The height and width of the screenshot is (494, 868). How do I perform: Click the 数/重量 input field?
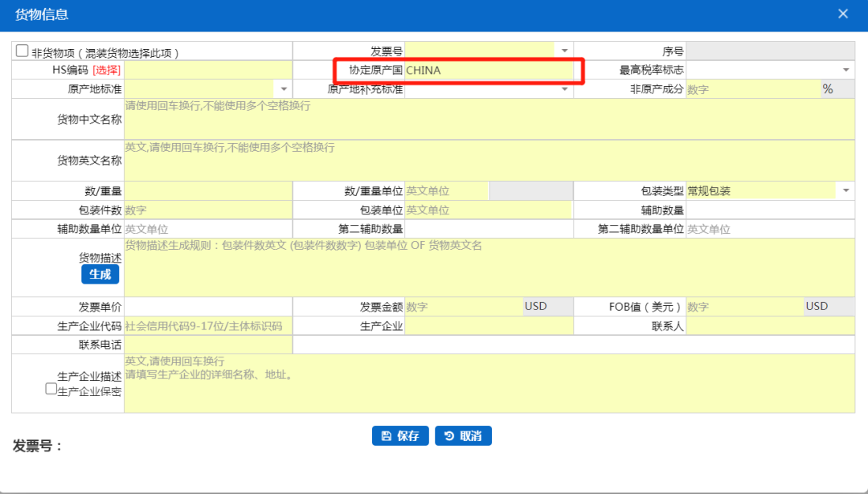click(x=208, y=191)
